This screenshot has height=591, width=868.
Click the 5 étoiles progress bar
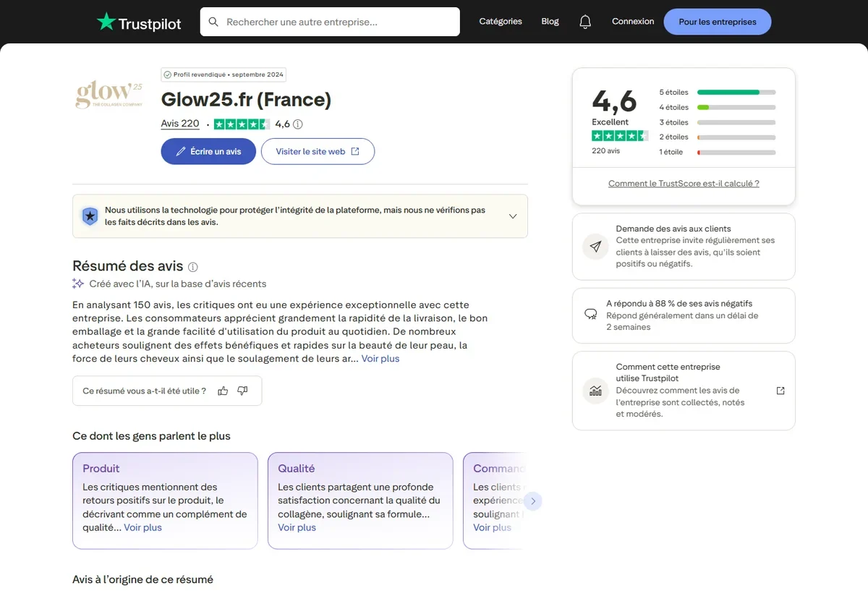[x=736, y=93]
